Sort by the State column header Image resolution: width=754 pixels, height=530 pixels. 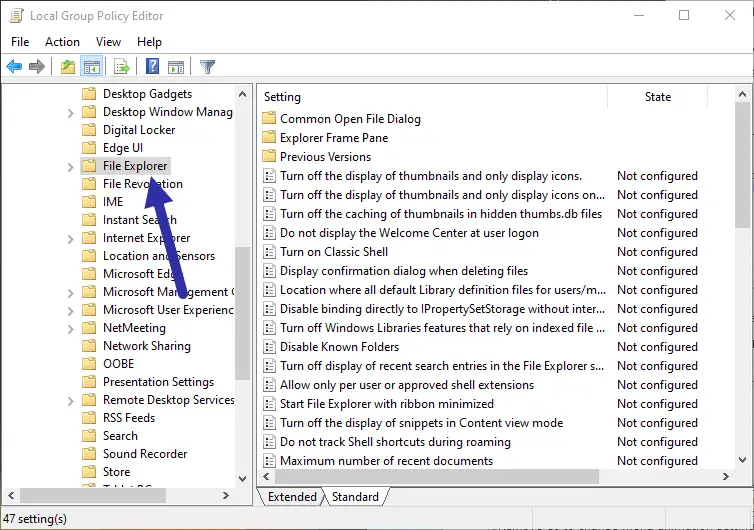[657, 97]
